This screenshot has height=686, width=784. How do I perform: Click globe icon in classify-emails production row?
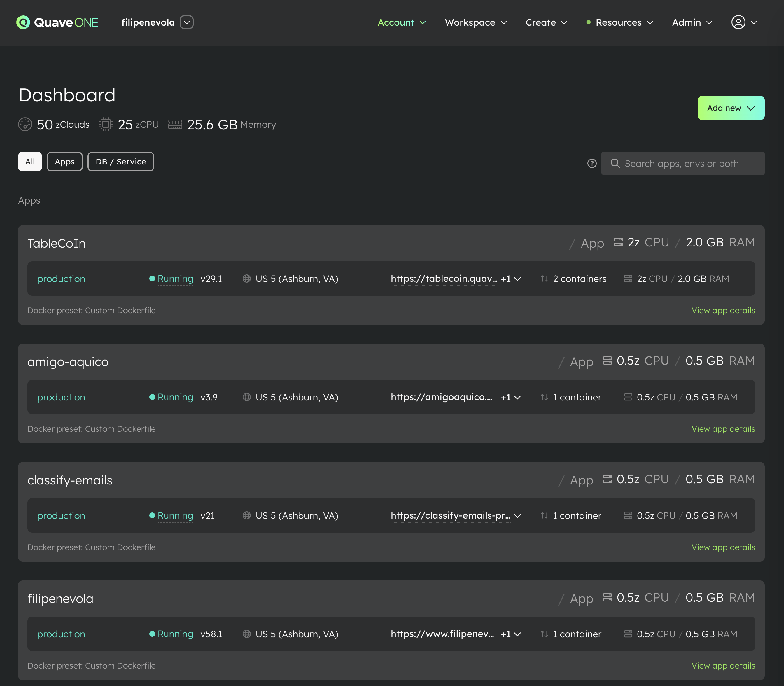[247, 515]
